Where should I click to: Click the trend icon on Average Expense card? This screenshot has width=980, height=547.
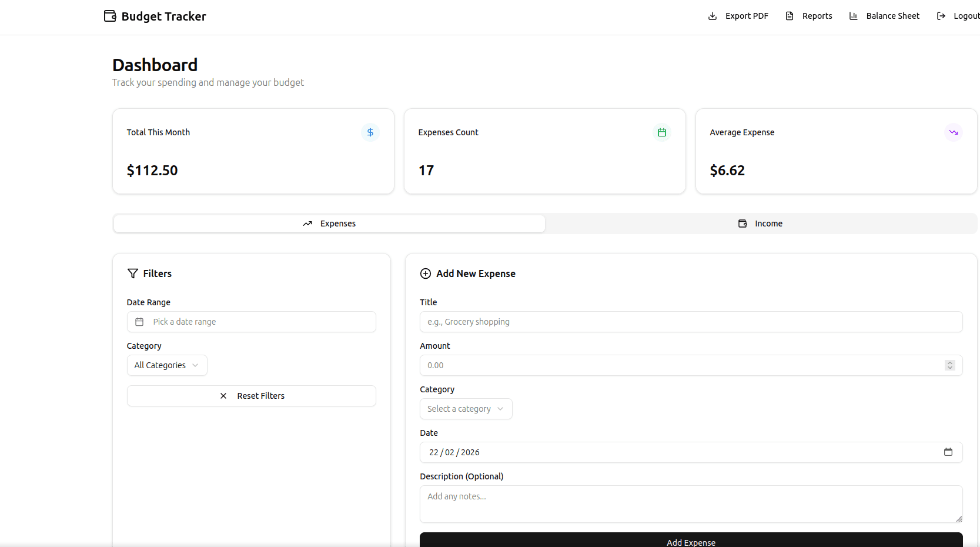(x=953, y=132)
